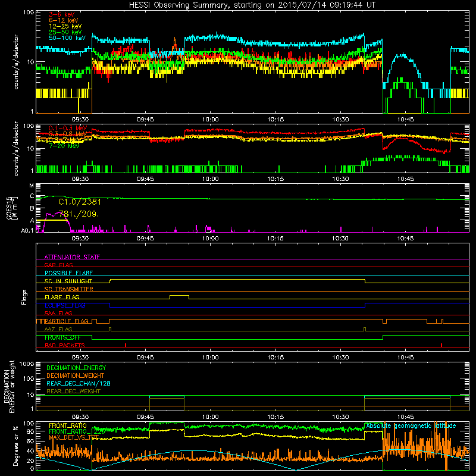
Task: Select the SC_TRANSMITTER label
Action: [68, 289]
